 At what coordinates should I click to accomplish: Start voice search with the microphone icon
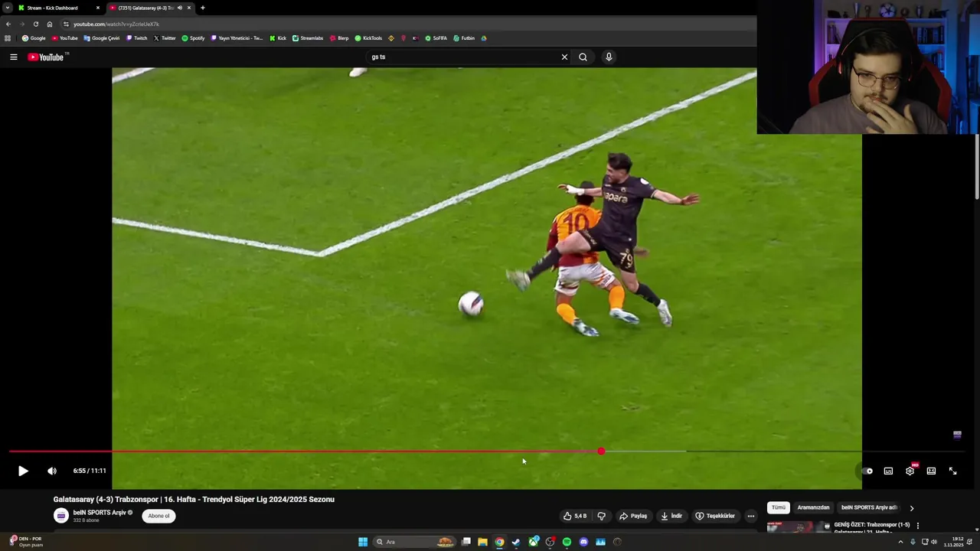(x=609, y=57)
